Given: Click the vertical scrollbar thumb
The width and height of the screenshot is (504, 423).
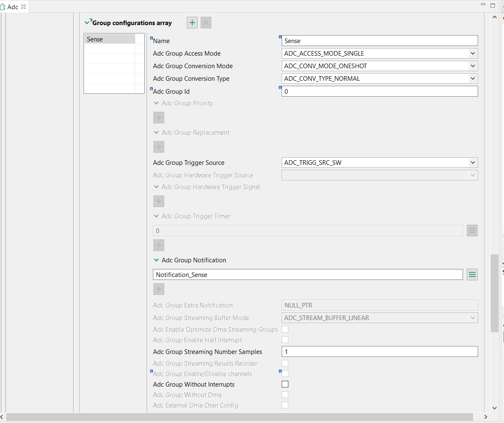Looking at the screenshot, I should pos(495,293).
